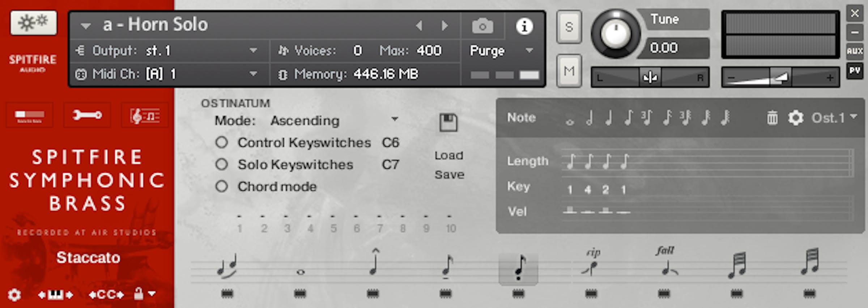Toggle the M mute button

pyautogui.click(x=569, y=71)
